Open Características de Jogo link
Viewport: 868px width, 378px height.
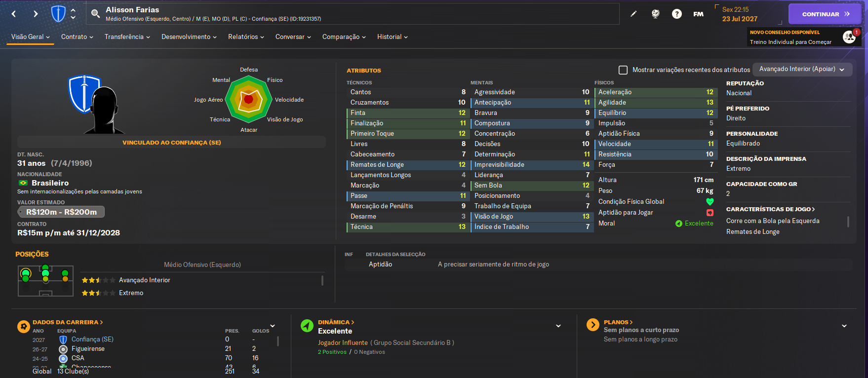[770, 209]
